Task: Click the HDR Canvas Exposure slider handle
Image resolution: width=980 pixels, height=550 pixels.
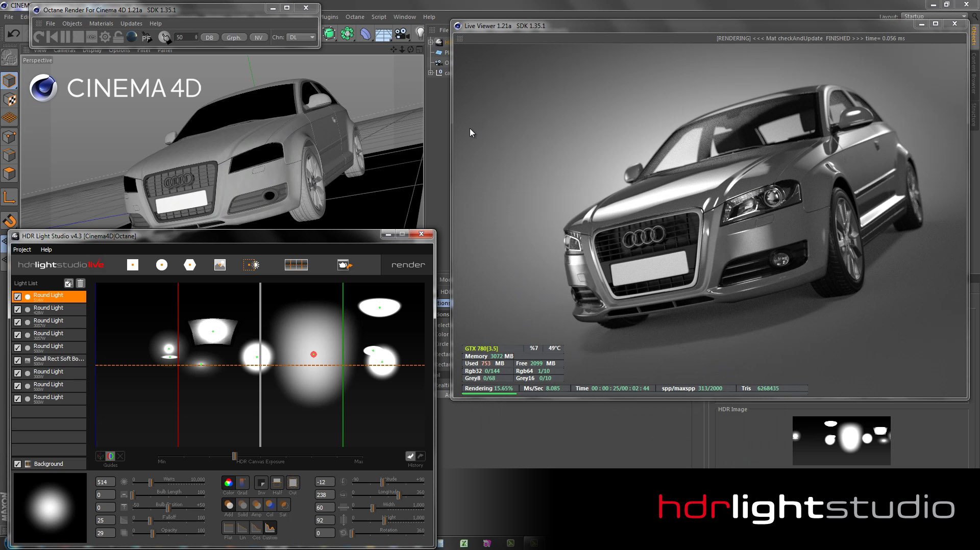Action: (234, 456)
